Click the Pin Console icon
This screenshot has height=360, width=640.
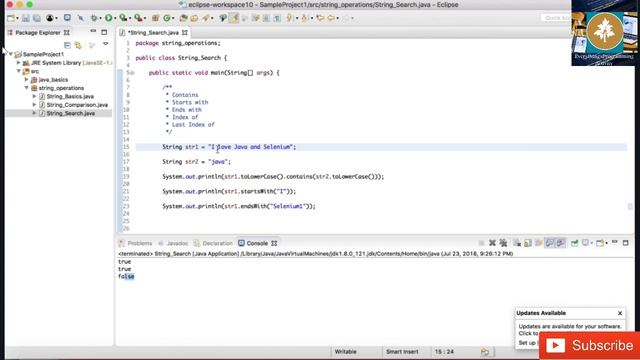click(x=574, y=243)
